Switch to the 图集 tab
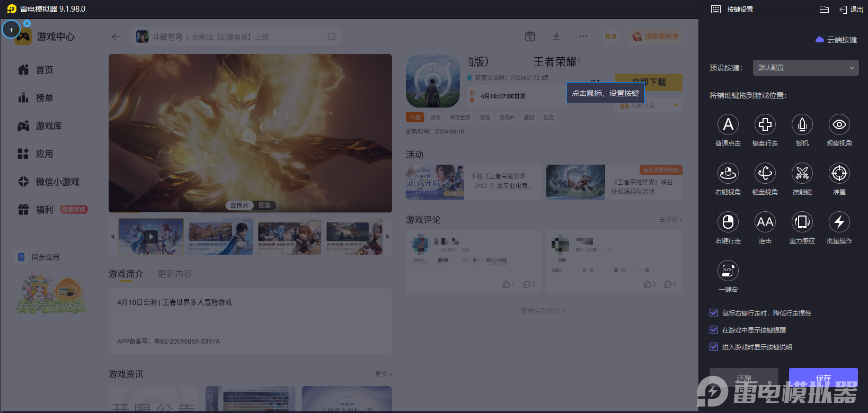The image size is (868, 413). [265, 205]
